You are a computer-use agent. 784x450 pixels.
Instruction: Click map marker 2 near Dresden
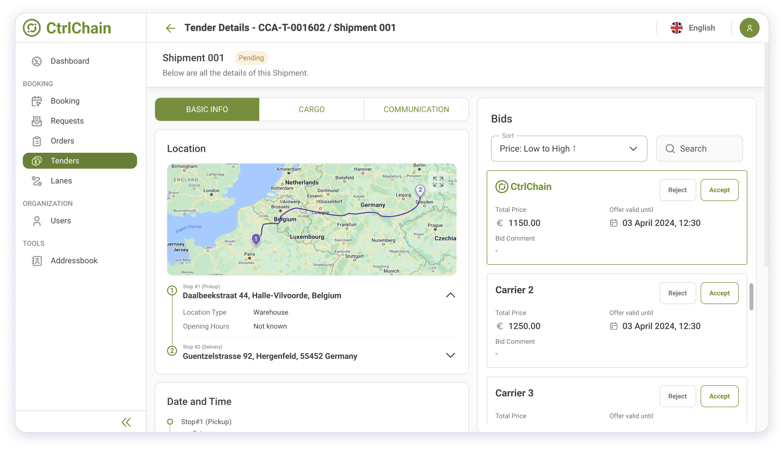click(420, 191)
